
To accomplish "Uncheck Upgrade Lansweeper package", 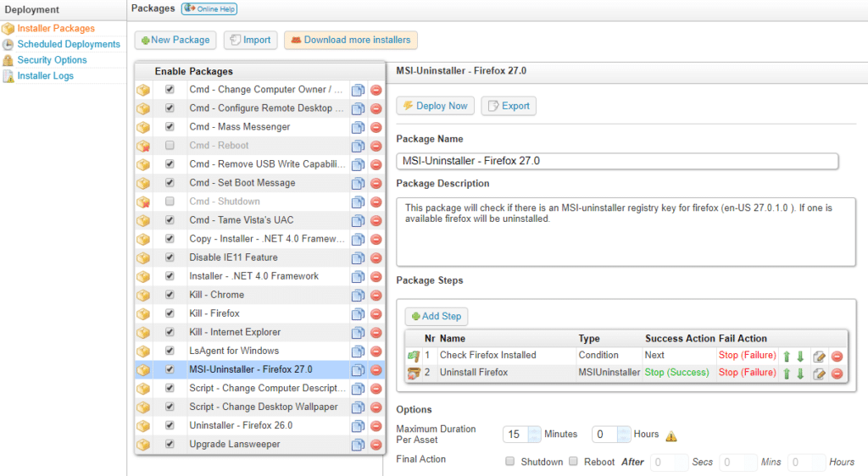I will (x=170, y=444).
